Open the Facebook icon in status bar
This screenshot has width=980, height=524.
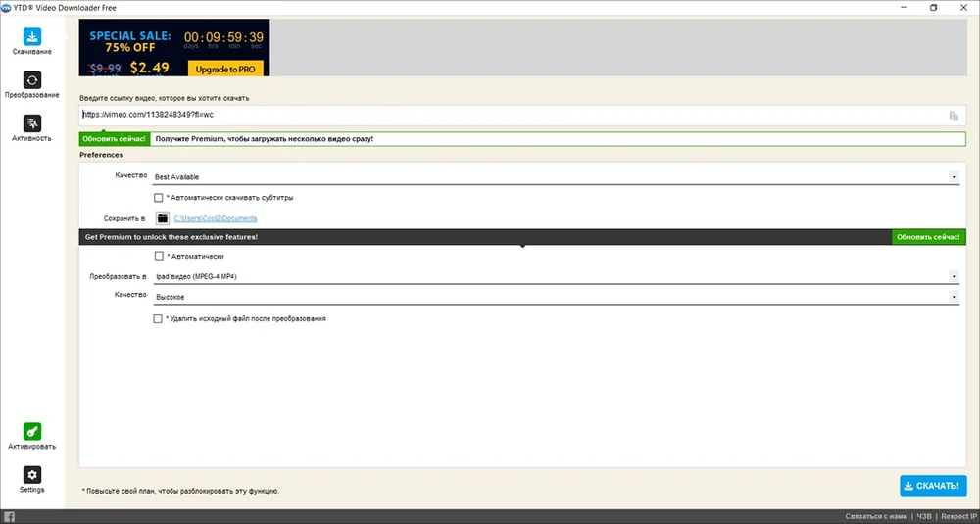point(9,516)
